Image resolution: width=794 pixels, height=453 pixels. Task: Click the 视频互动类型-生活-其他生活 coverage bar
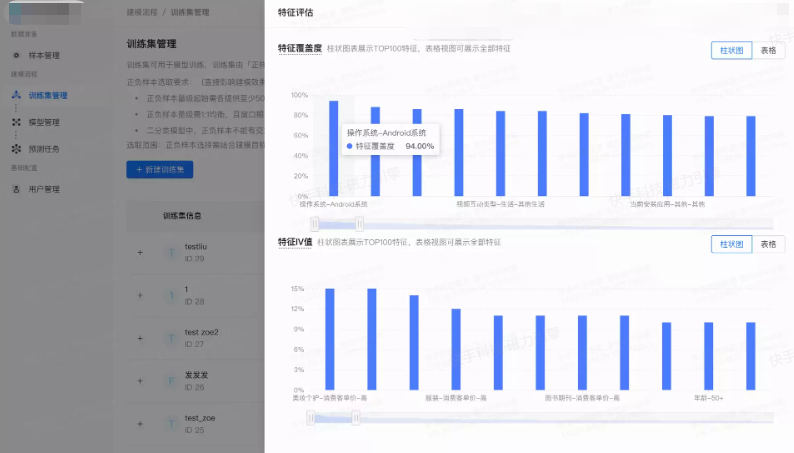[500, 153]
